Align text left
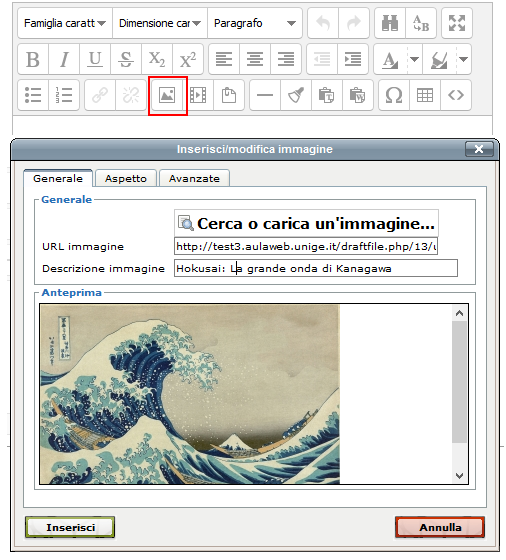Image resolution: width=506 pixels, height=560 pixels. coord(224,59)
